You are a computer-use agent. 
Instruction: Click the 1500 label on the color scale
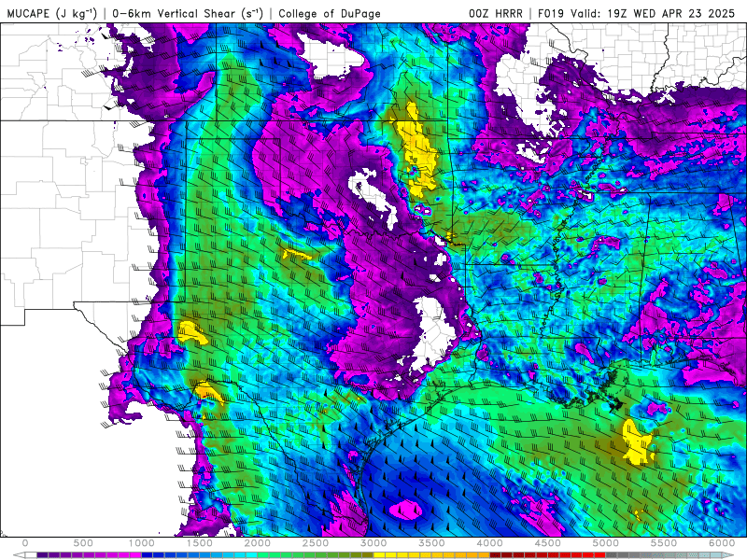coord(200,543)
